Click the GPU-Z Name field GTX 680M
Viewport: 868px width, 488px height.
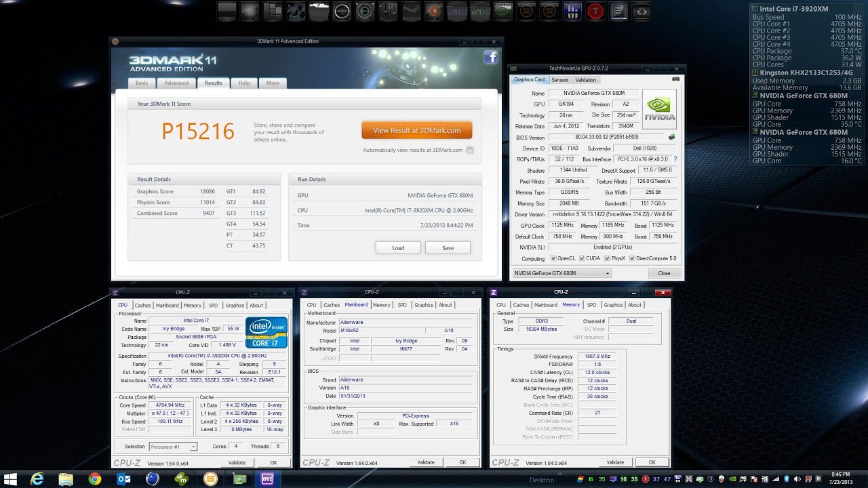[x=593, y=93]
